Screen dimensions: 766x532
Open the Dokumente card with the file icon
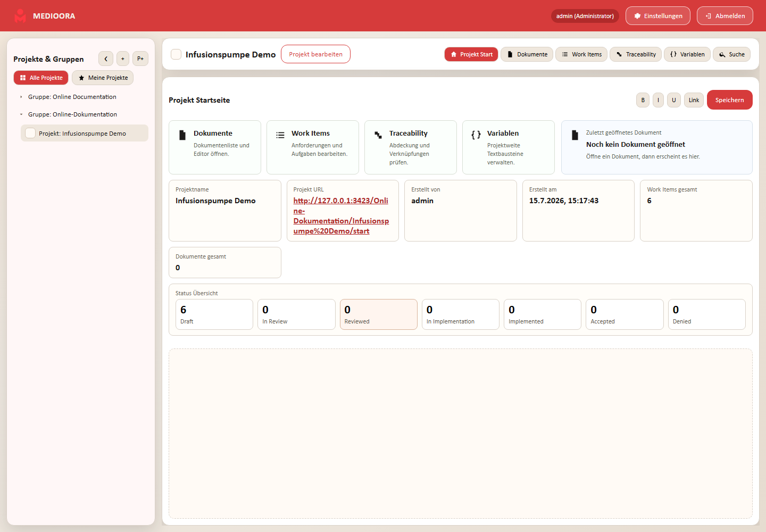pos(215,147)
